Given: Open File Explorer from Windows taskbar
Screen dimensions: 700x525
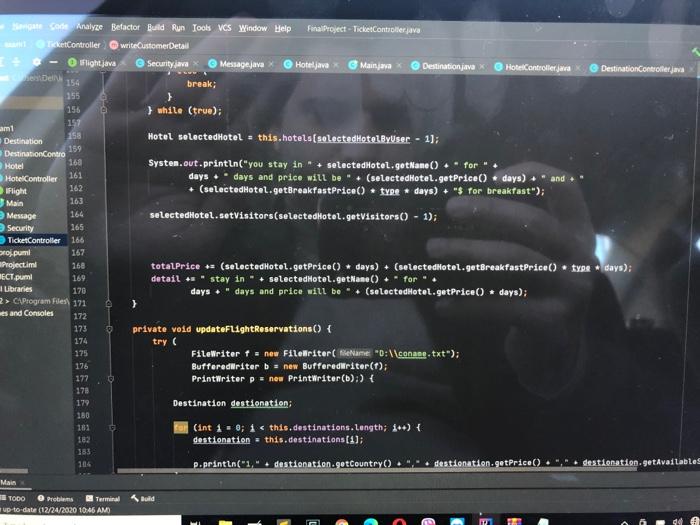Looking at the screenshot, I should 225,522.
